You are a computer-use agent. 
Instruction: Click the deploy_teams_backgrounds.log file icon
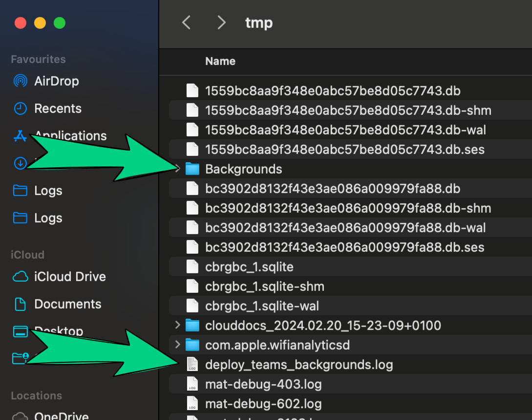click(192, 364)
